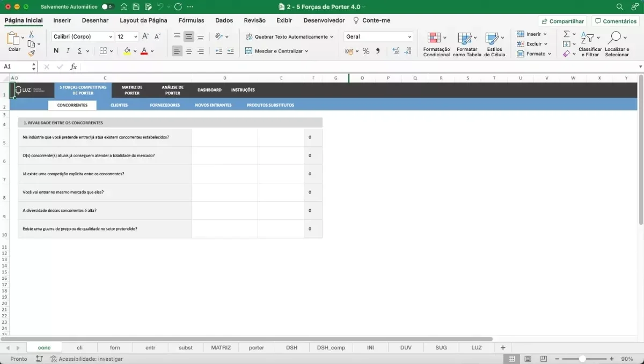Click the italic I formatting icon

click(68, 51)
